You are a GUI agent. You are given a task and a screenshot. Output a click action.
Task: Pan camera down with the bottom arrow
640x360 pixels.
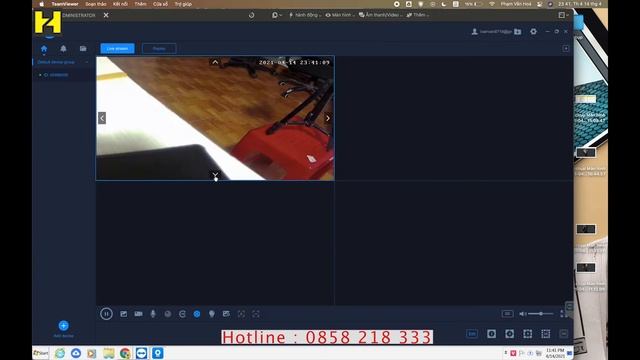click(x=215, y=175)
